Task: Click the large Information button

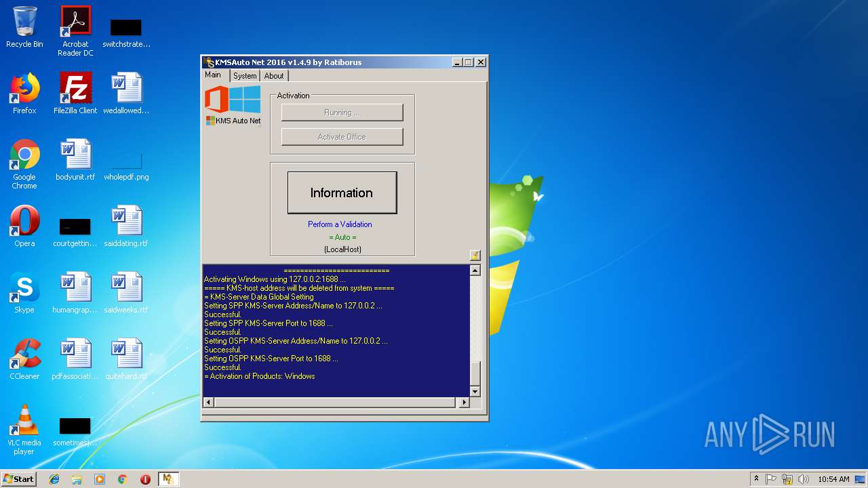Action: click(342, 192)
